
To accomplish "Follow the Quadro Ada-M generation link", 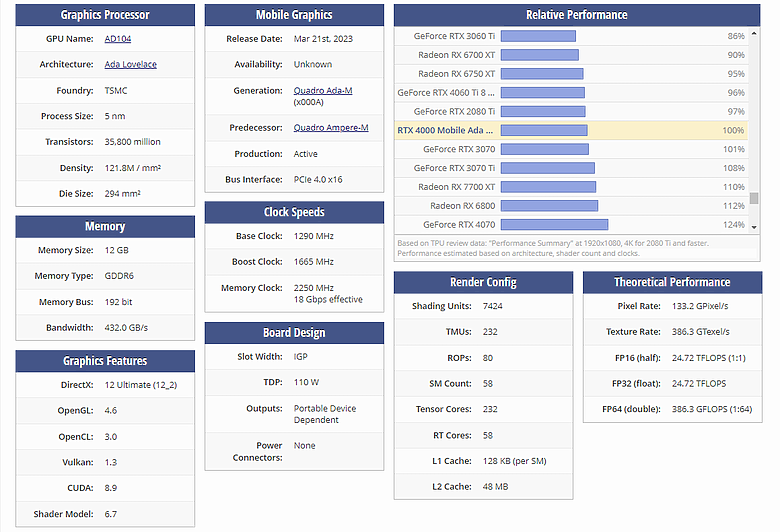I will tap(323, 90).
